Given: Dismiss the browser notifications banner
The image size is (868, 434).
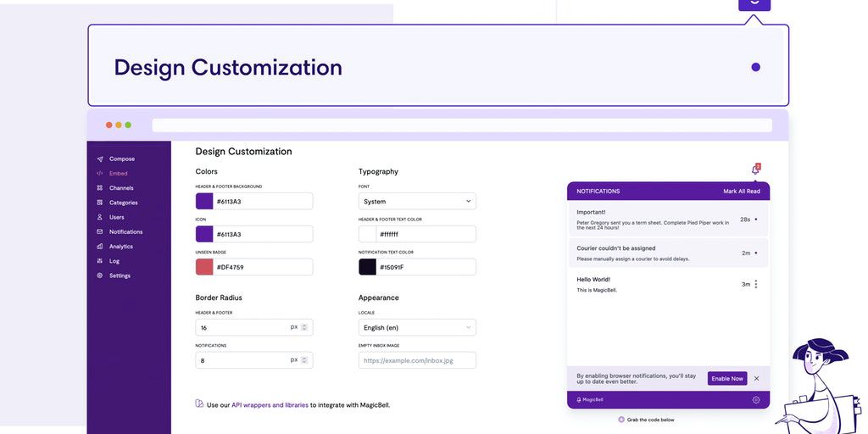Looking at the screenshot, I should coord(757,378).
